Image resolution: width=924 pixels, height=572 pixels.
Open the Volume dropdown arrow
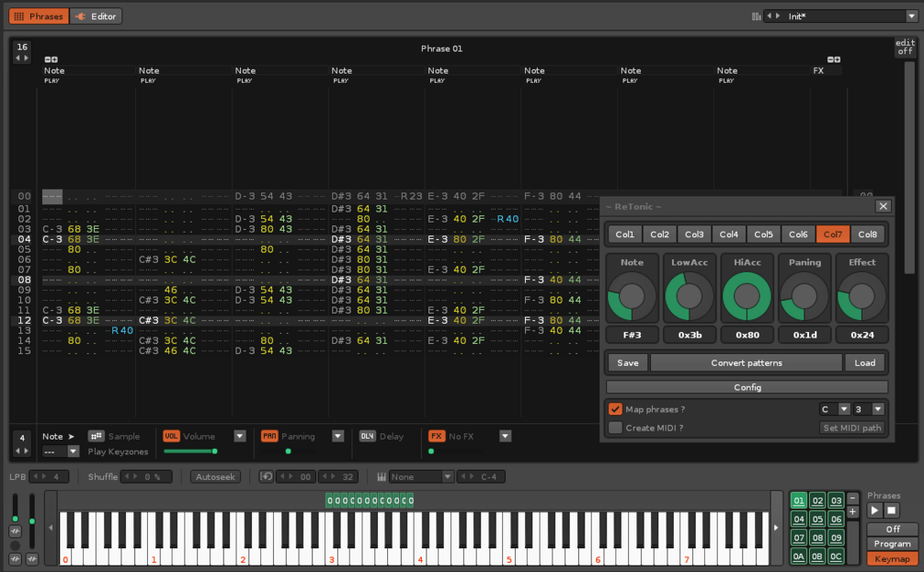point(240,437)
